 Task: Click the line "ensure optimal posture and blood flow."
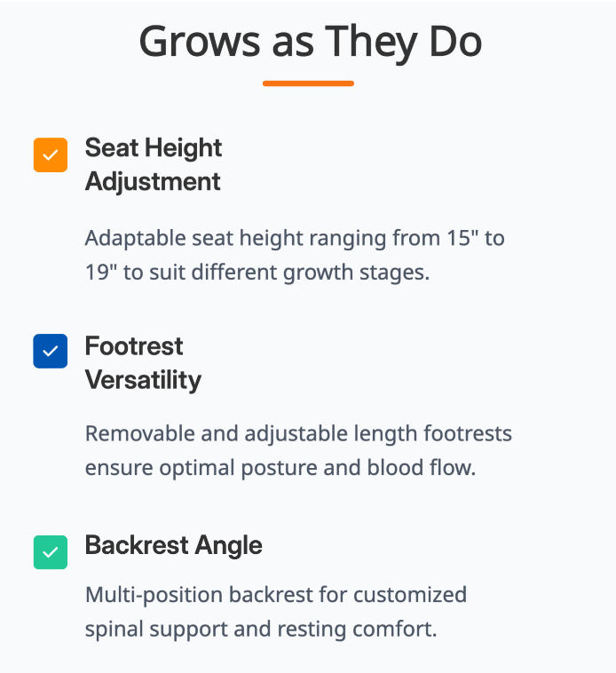280,468
